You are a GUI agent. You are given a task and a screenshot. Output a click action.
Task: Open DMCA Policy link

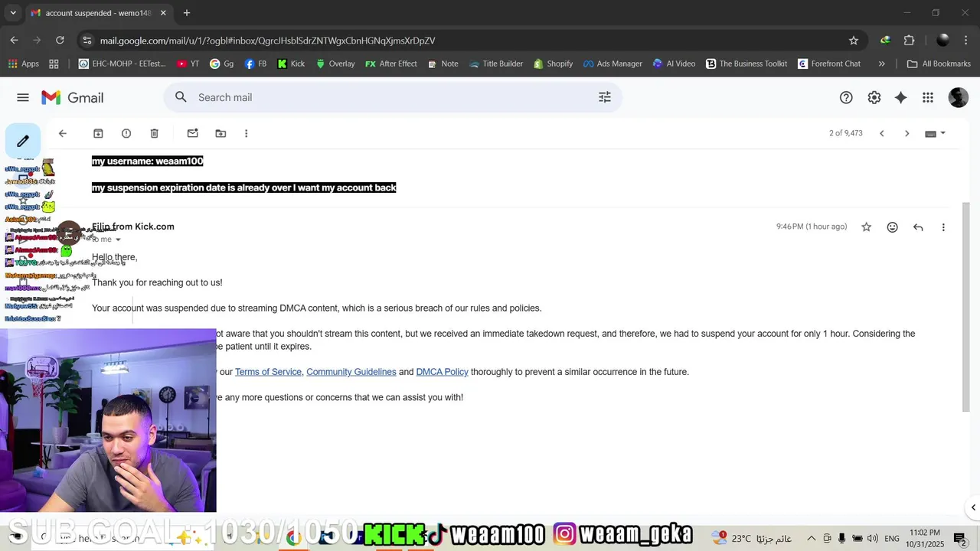point(442,372)
